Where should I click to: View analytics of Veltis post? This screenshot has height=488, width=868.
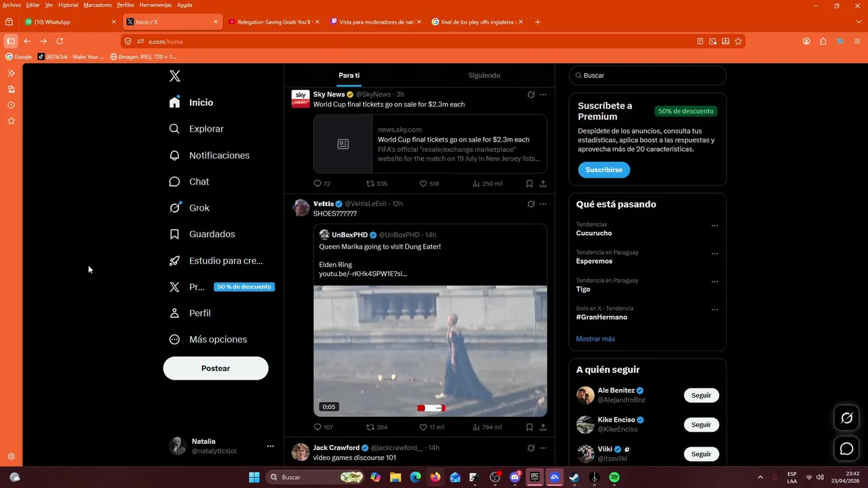click(x=487, y=428)
